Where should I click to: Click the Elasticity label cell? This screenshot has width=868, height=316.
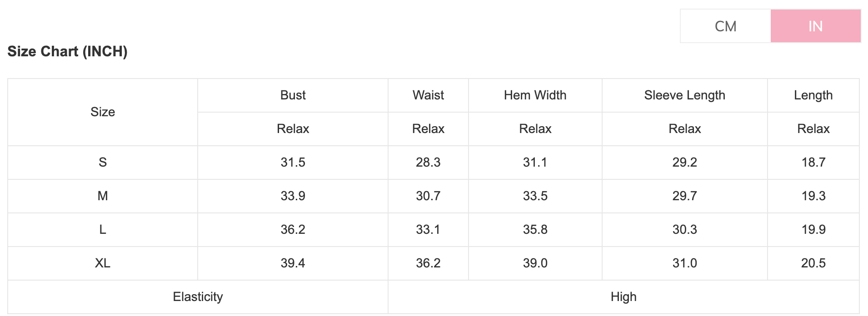coord(198,297)
